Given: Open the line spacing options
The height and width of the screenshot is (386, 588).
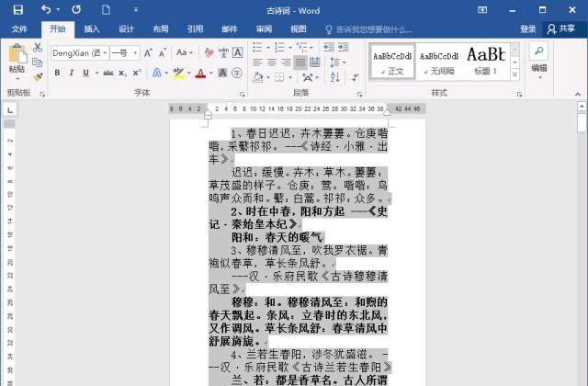Looking at the screenshot, I should point(334,62).
